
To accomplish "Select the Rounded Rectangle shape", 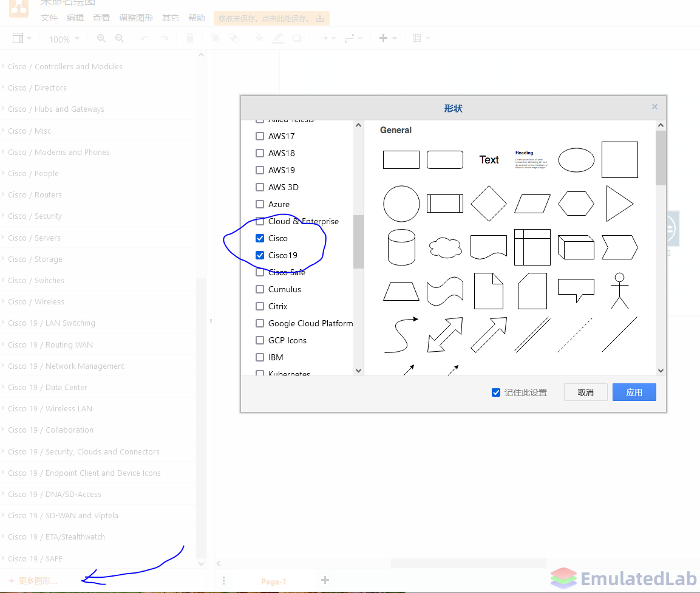I will (444, 160).
